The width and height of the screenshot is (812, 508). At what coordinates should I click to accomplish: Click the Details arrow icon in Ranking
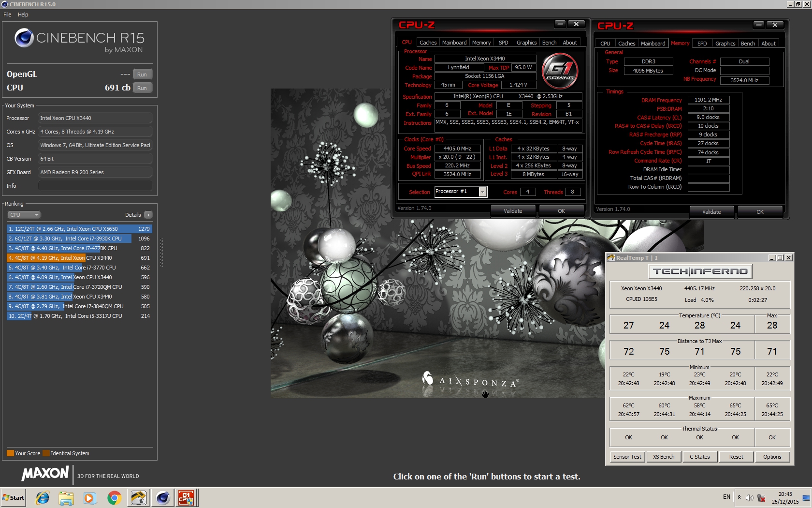tap(148, 215)
